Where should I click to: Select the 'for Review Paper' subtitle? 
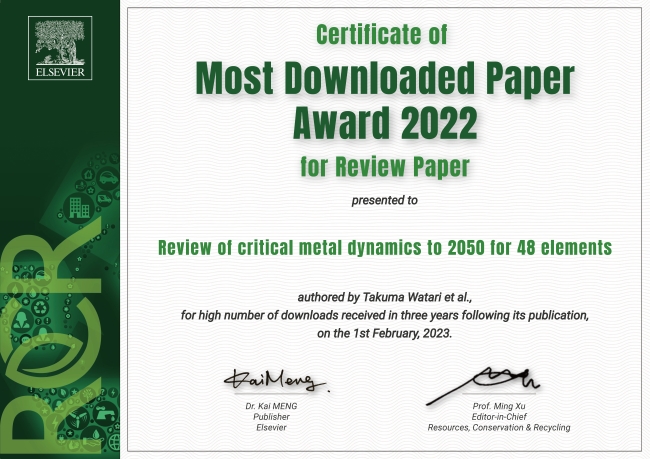pos(384,165)
